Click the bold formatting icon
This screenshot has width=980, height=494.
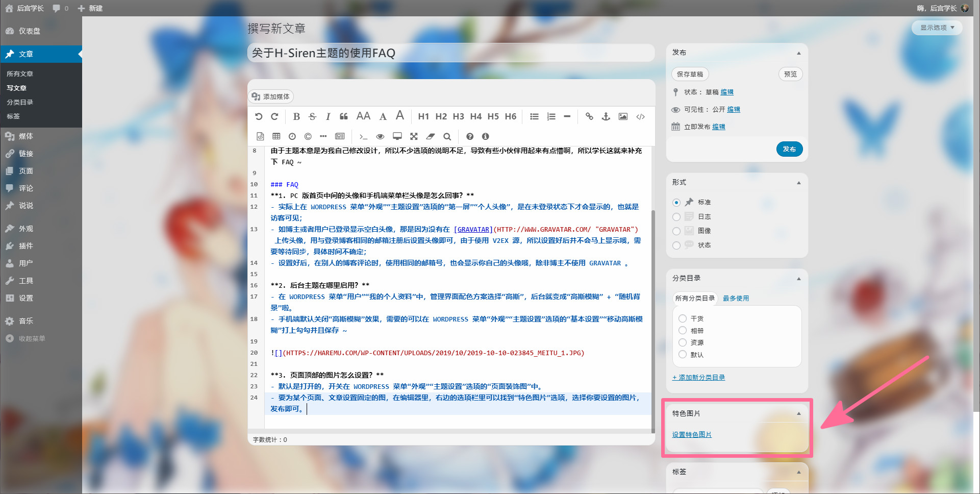[296, 116]
